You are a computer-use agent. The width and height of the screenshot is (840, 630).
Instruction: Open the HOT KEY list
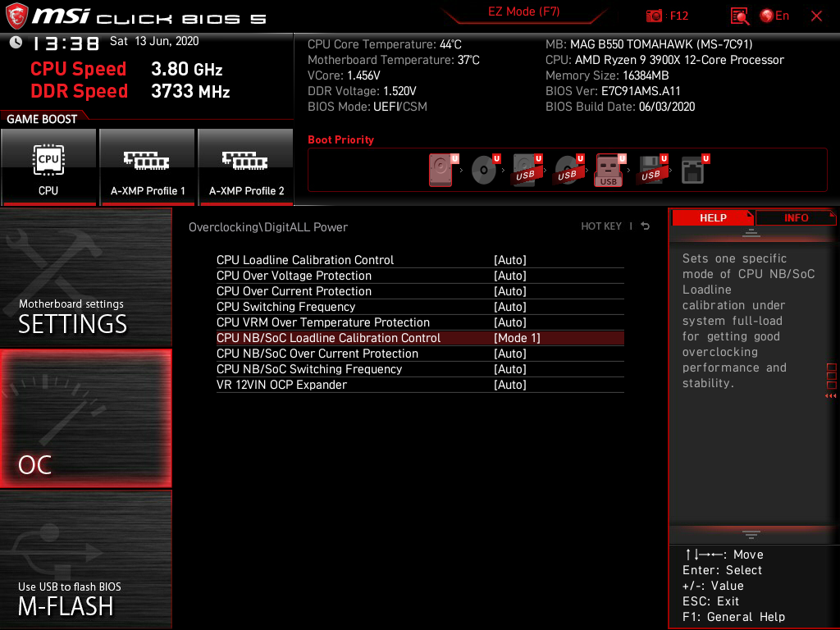(x=601, y=226)
